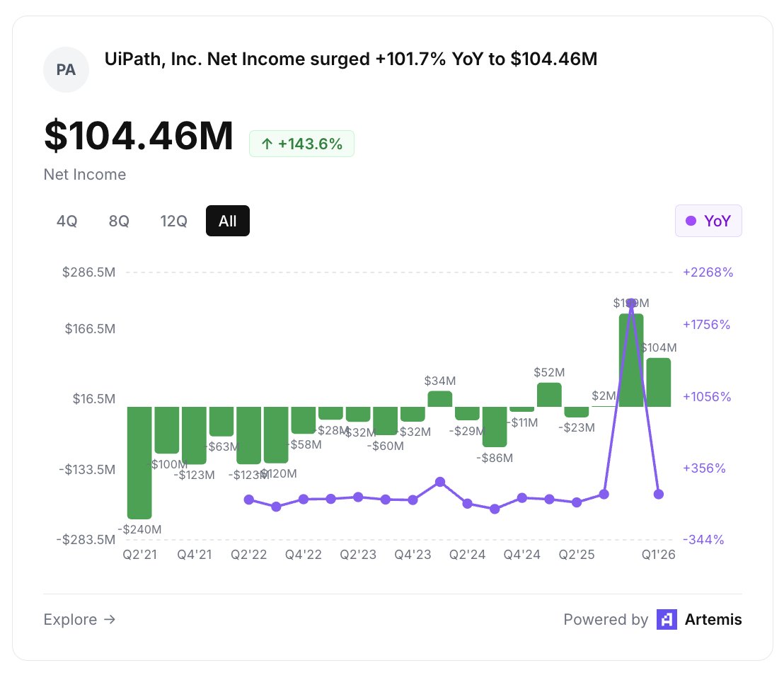784x675 pixels.
Task: Click the $34M positive bar
Action: (440, 399)
